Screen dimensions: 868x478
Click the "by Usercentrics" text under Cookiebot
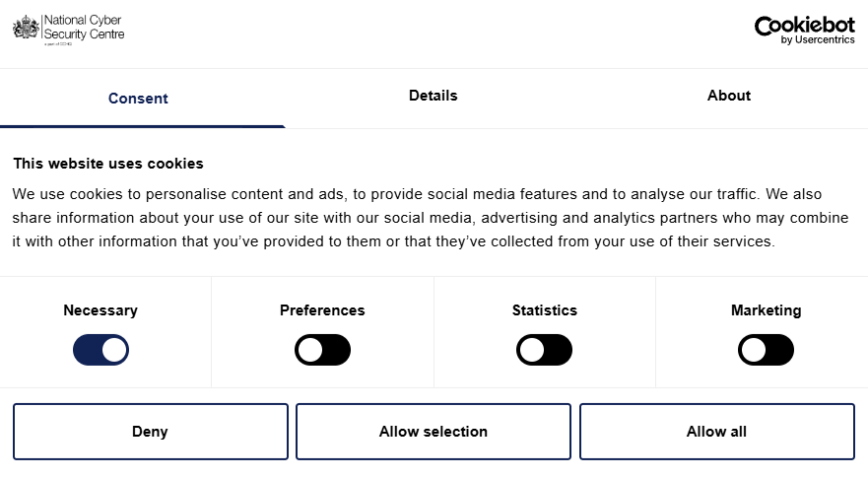tap(818, 40)
